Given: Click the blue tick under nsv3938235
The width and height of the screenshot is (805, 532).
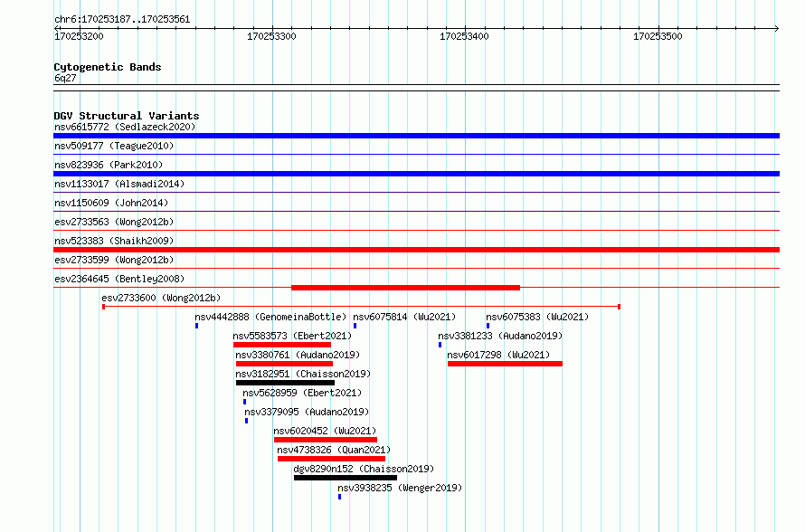Looking at the screenshot, I should pyautogui.click(x=339, y=497).
